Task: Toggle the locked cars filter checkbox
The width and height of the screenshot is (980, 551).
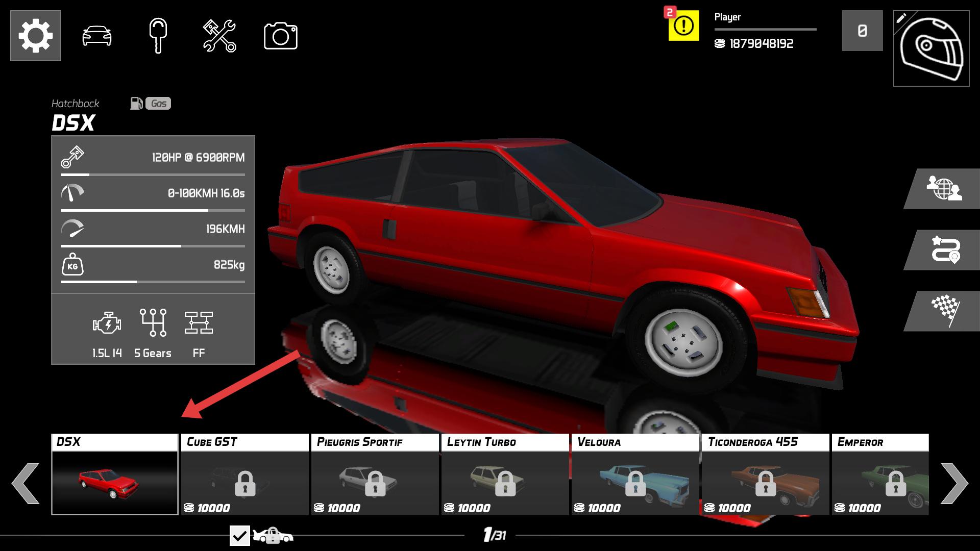Action: (x=239, y=536)
